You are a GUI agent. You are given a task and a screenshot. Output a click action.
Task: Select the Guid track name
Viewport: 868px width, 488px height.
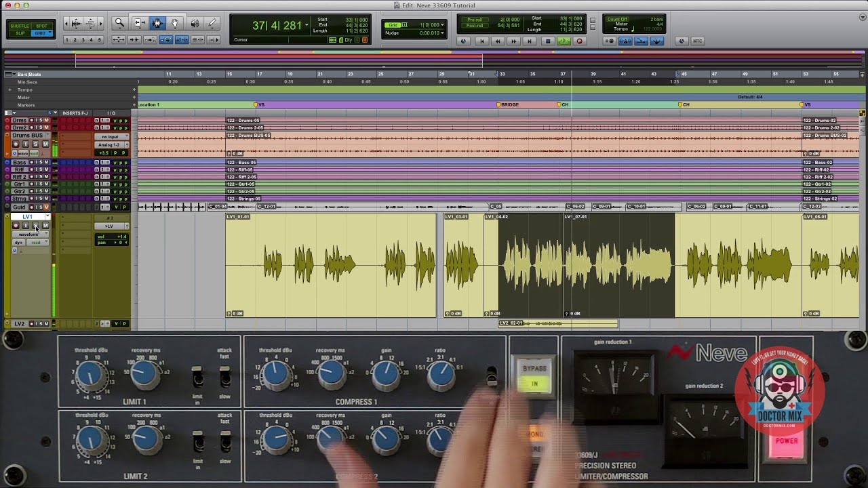click(20, 207)
